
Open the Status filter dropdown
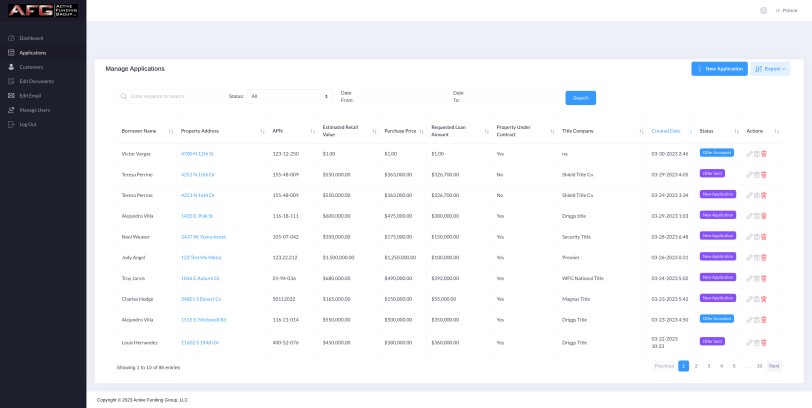(290, 96)
